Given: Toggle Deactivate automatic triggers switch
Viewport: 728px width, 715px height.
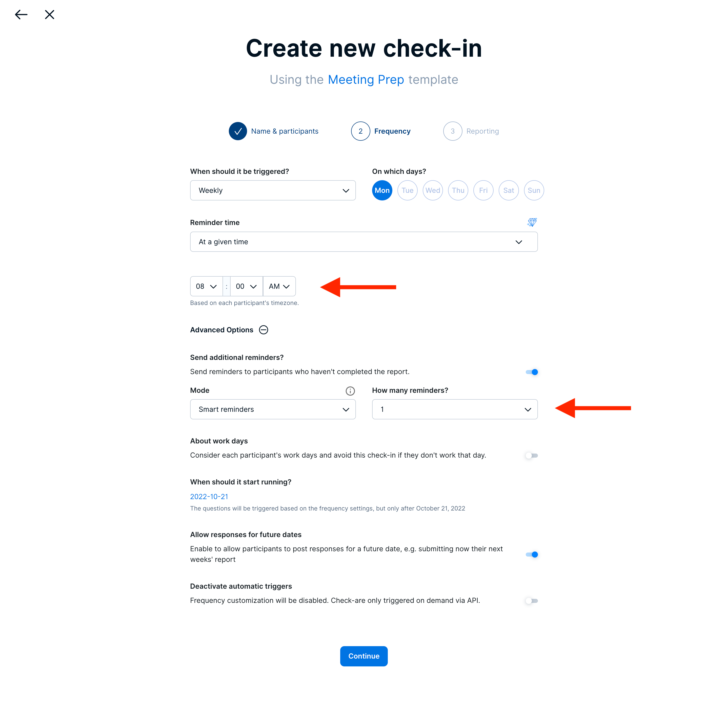Looking at the screenshot, I should pos(532,601).
